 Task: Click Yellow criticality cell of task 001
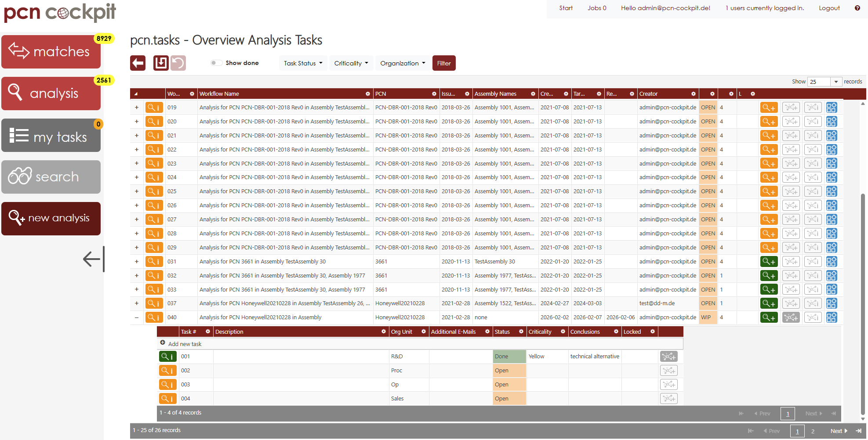click(x=547, y=357)
